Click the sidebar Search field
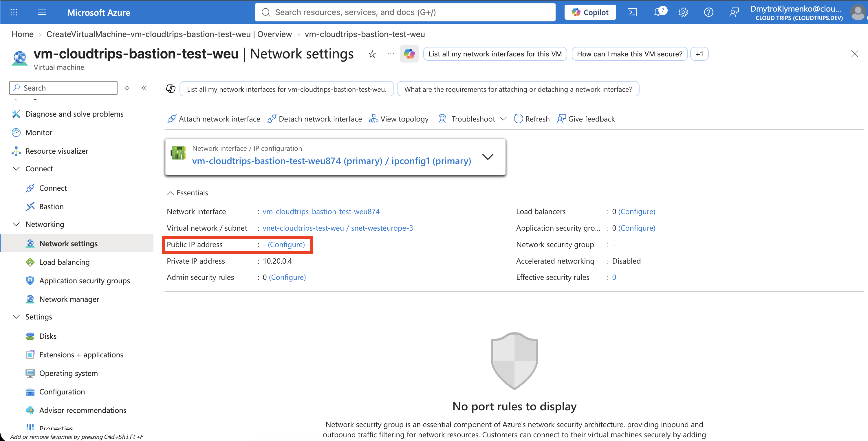Screen dimensions: 868x441 point(63,88)
